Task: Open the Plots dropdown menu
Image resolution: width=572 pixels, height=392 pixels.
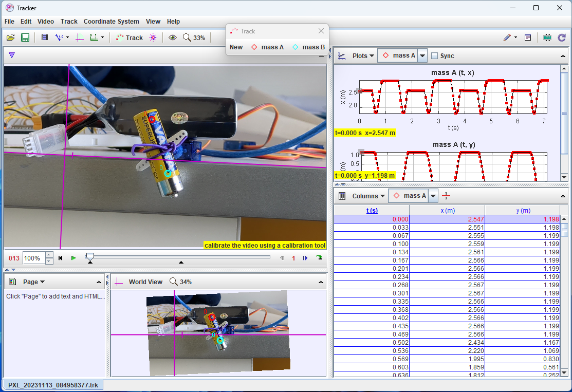Action: tap(363, 56)
